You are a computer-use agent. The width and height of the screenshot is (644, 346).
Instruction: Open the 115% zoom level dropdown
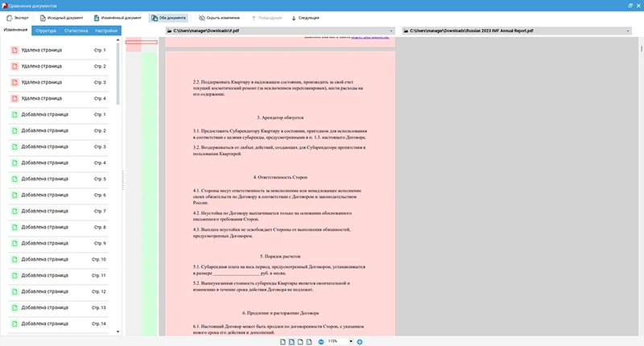click(x=351, y=341)
